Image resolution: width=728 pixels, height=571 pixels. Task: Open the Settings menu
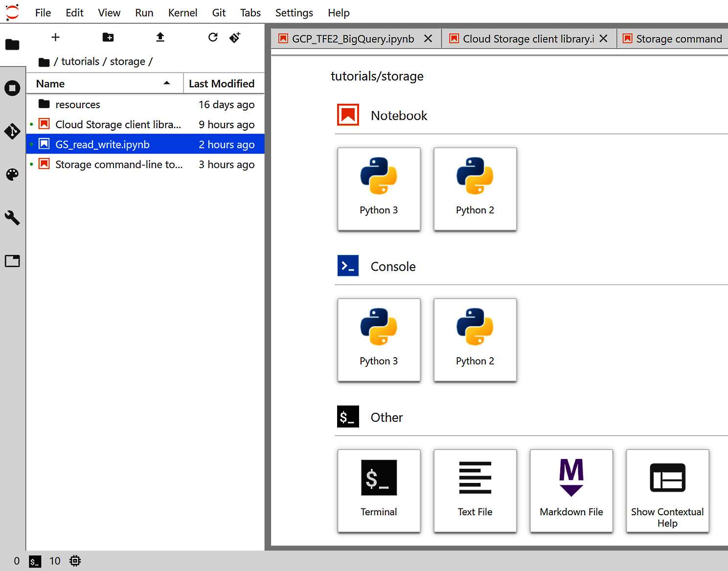[x=294, y=13]
